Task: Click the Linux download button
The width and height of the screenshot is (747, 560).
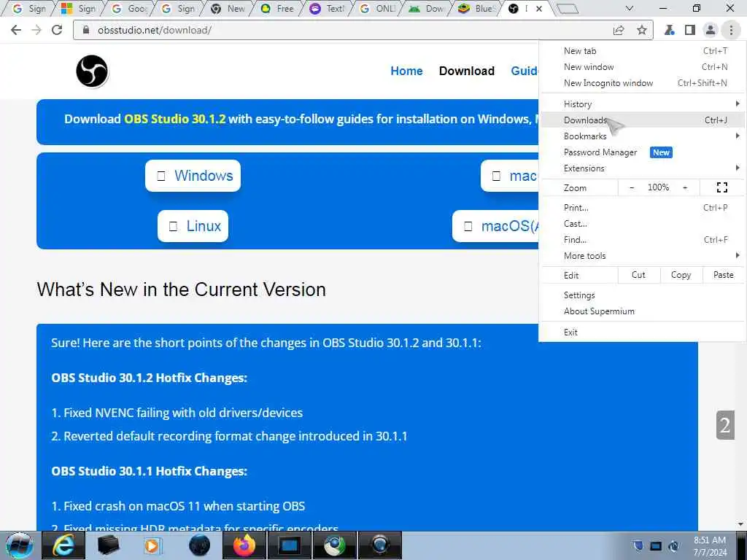Action: (193, 226)
